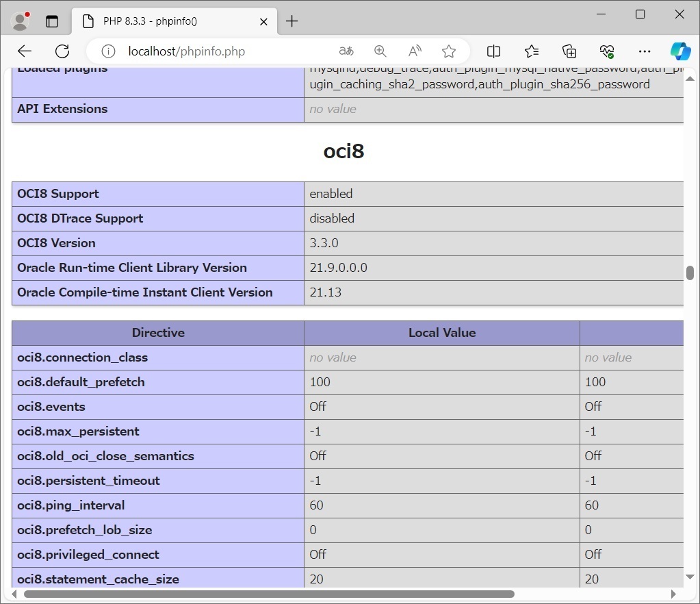Start Read aloud for the page
The image size is (700, 604).
pos(414,51)
